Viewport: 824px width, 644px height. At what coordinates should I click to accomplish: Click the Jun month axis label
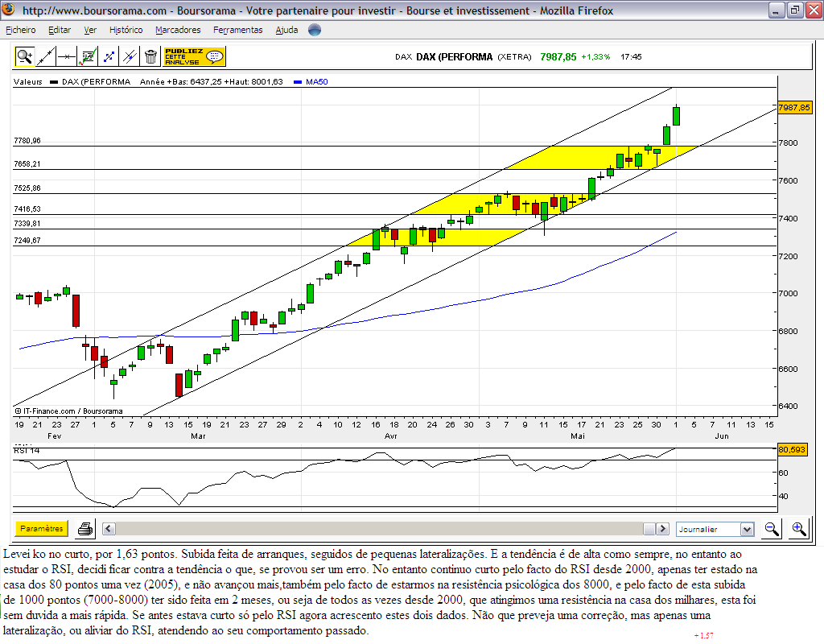click(722, 436)
